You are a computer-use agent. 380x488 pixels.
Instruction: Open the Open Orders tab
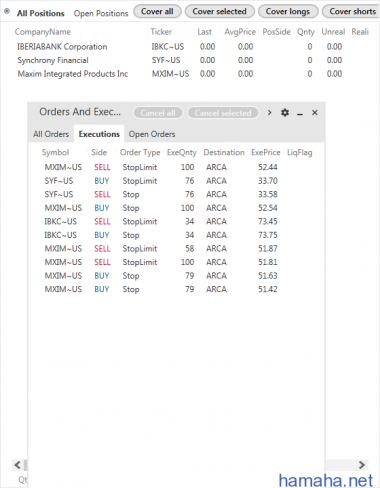(x=152, y=134)
